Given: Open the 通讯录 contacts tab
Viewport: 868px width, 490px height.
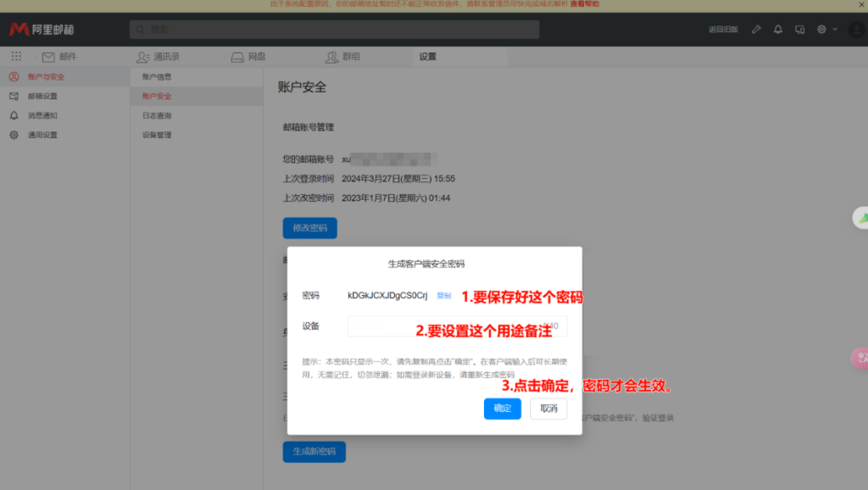Looking at the screenshot, I should (x=158, y=57).
